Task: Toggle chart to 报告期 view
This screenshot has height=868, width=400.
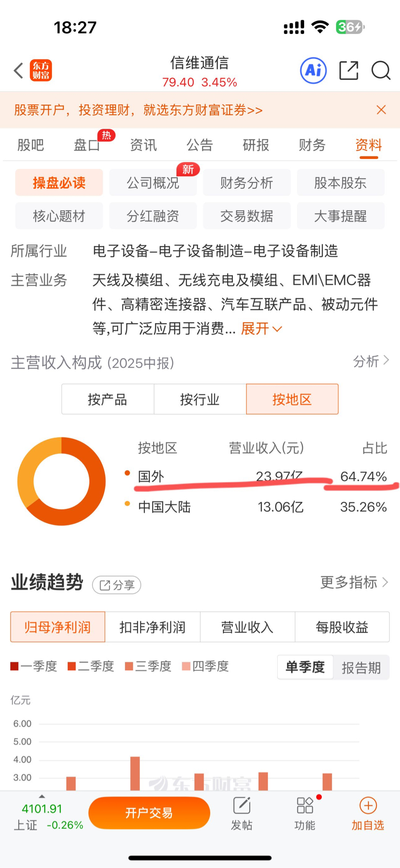Action: pyautogui.click(x=360, y=668)
